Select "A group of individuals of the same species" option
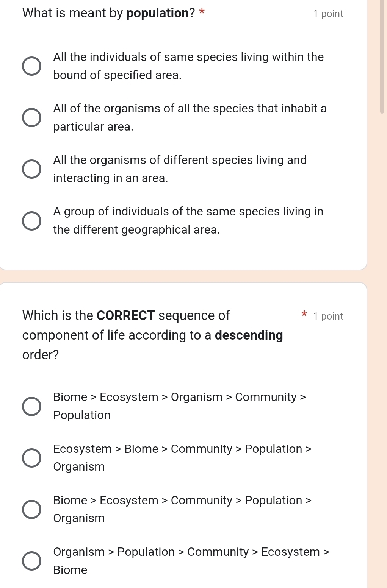This screenshot has width=387, height=588. coord(32,220)
